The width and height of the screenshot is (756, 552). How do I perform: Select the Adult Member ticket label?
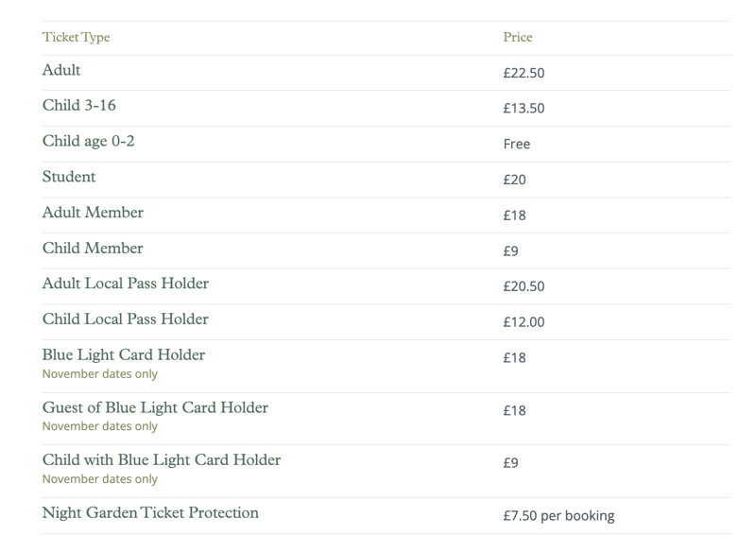(x=93, y=213)
